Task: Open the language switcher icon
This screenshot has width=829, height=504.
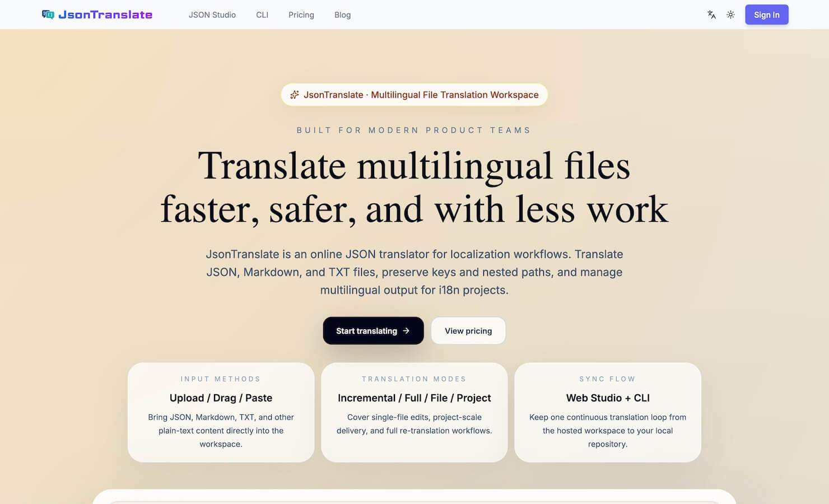Action: point(711,15)
